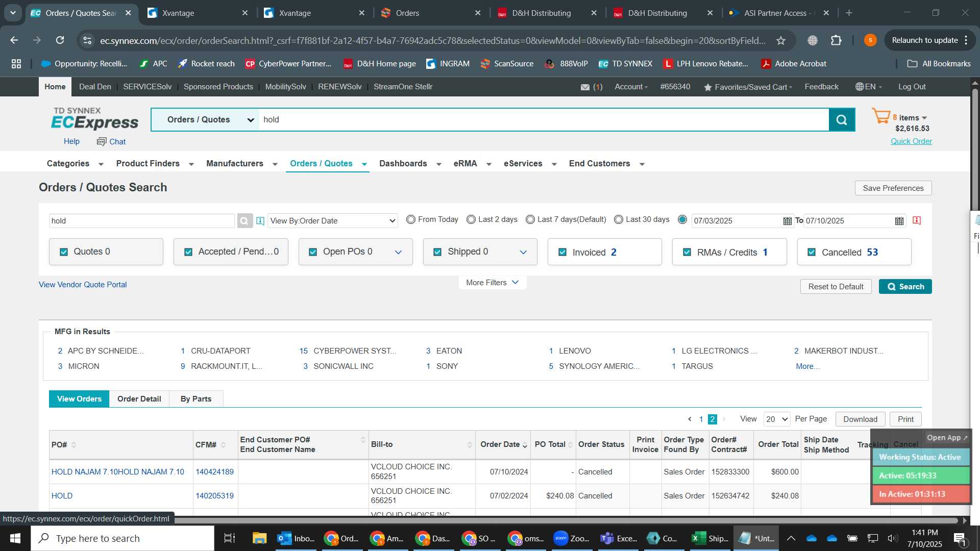Open the Dashboards menu

pos(410,164)
